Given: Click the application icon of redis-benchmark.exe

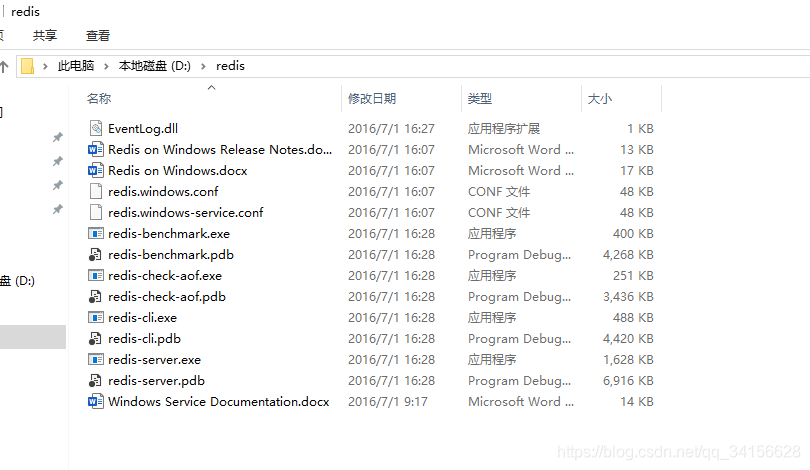Looking at the screenshot, I should 96,233.
